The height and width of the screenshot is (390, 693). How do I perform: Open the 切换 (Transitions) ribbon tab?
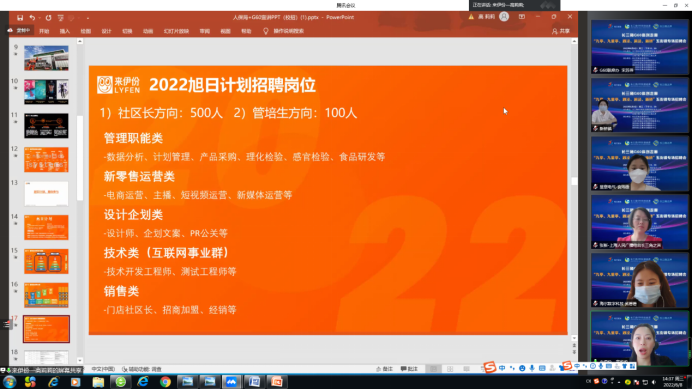pos(127,31)
